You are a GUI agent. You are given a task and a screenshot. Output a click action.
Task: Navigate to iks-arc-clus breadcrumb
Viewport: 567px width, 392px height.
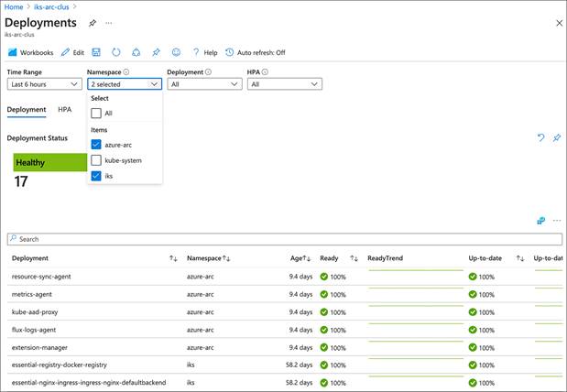coord(51,7)
